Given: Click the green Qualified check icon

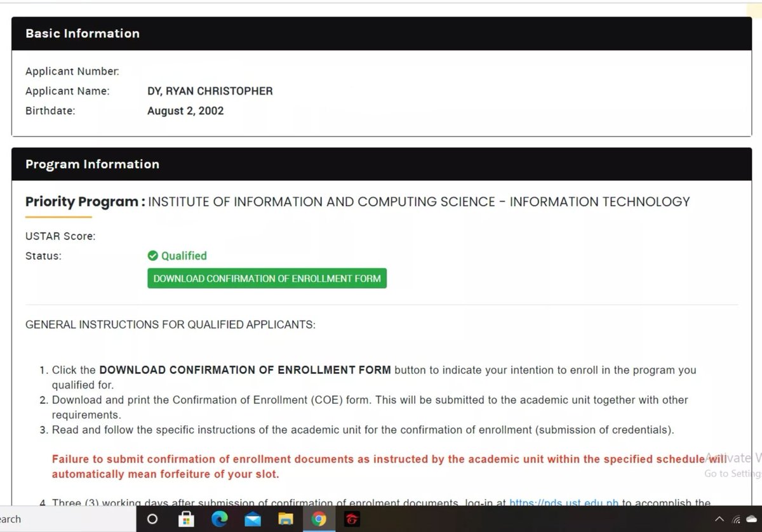Looking at the screenshot, I should click(152, 256).
